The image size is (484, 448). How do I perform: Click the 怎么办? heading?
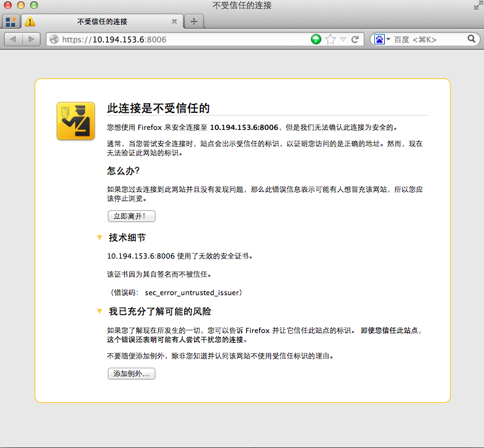coord(123,170)
